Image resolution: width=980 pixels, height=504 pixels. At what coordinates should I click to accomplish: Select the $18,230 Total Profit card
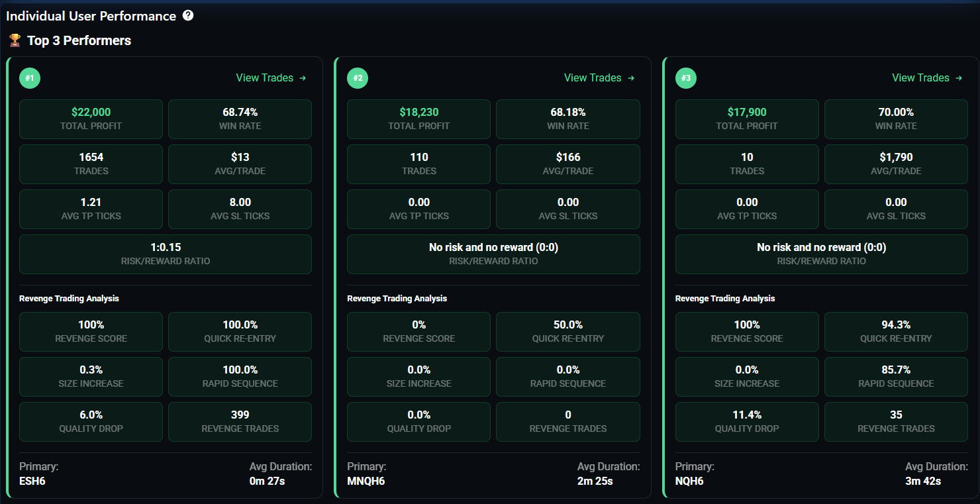418,119
